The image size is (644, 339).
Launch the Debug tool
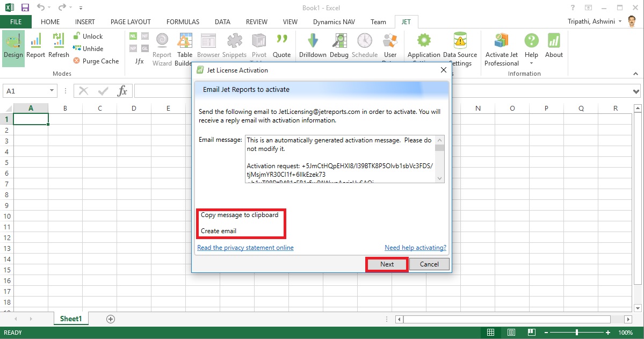tap(339, 42)
